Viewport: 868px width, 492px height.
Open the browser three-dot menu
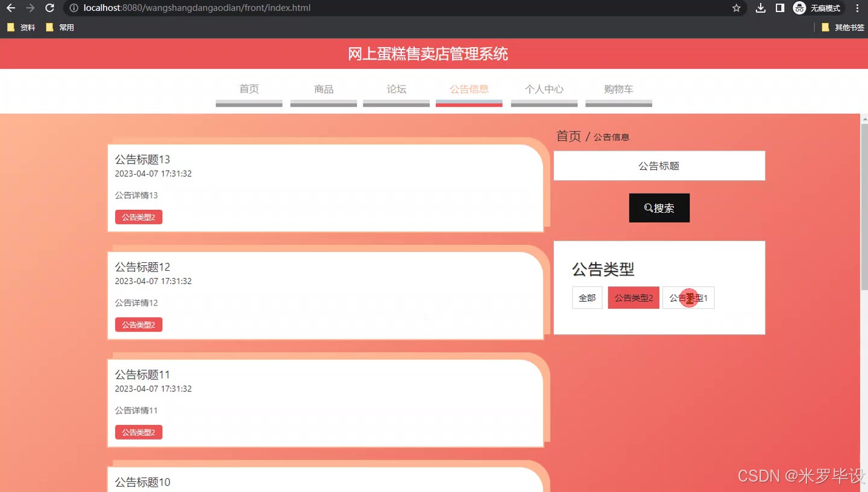coord(857,8)
